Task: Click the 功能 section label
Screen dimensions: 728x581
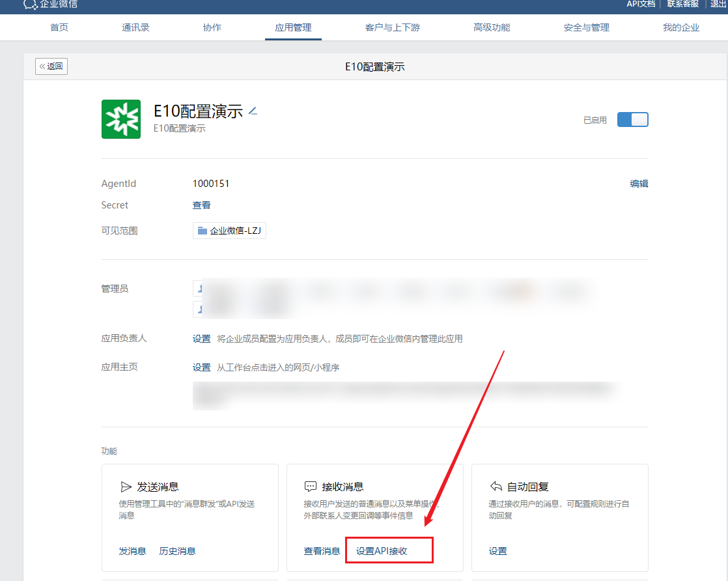Action: click(x=109, y=451)
